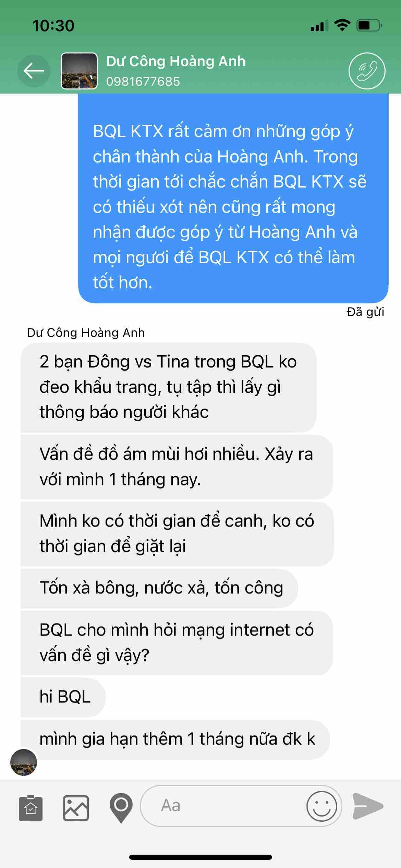Select the 'hi BQL' message bubble
Viewport: 401px width, 868px height.
[63, 697]
